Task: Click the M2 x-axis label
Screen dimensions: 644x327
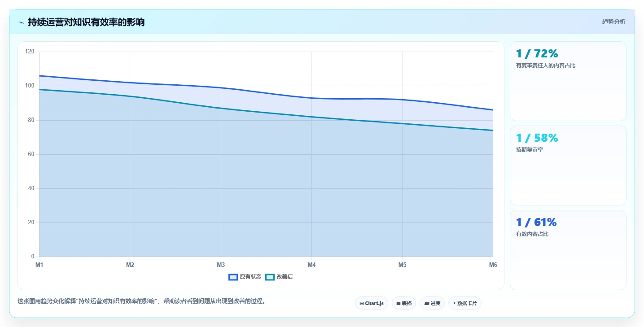Action: (130, 265)
